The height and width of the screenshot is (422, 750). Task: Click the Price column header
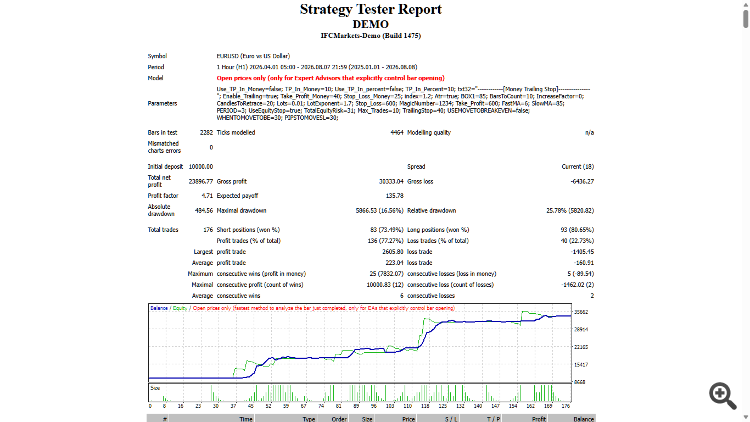(x=408, y=419)
